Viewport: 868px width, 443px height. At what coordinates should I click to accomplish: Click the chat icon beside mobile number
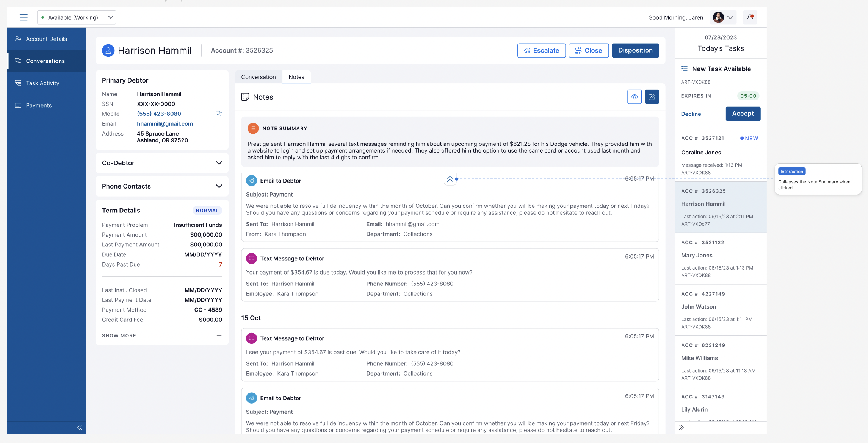(219, 114)
